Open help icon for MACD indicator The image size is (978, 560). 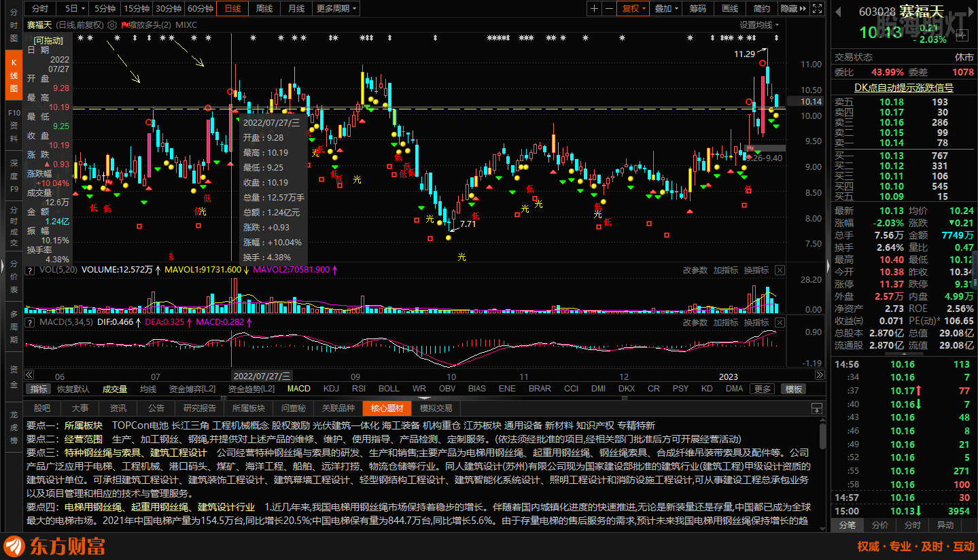tap(30, 321)
